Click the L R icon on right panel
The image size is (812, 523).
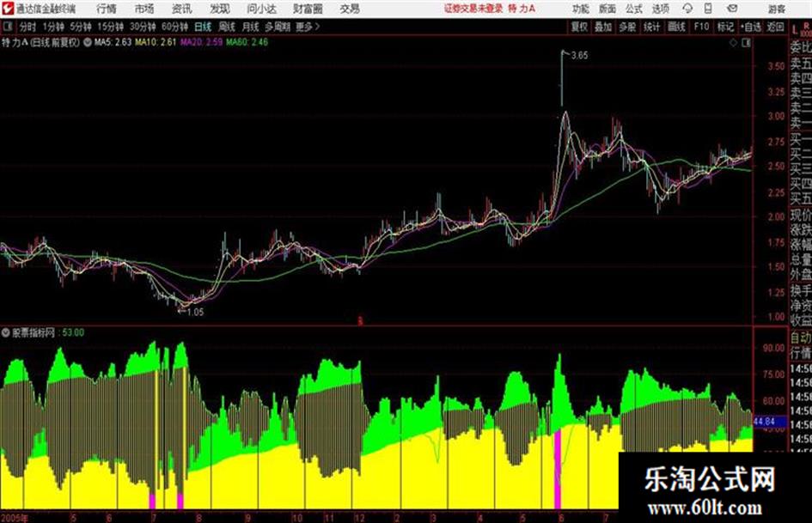tap(801, 29)
